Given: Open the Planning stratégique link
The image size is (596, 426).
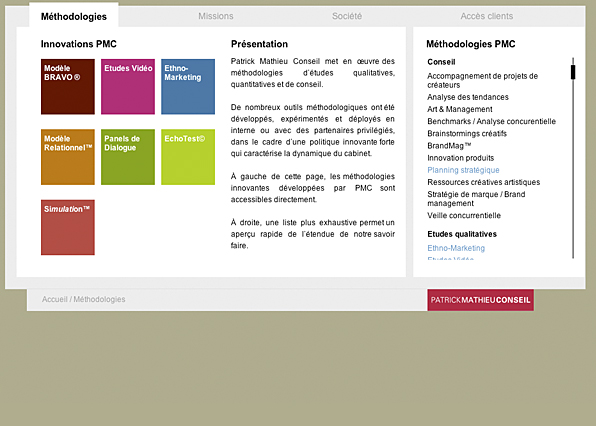Looking at the screenshot, I should point(463,170).
